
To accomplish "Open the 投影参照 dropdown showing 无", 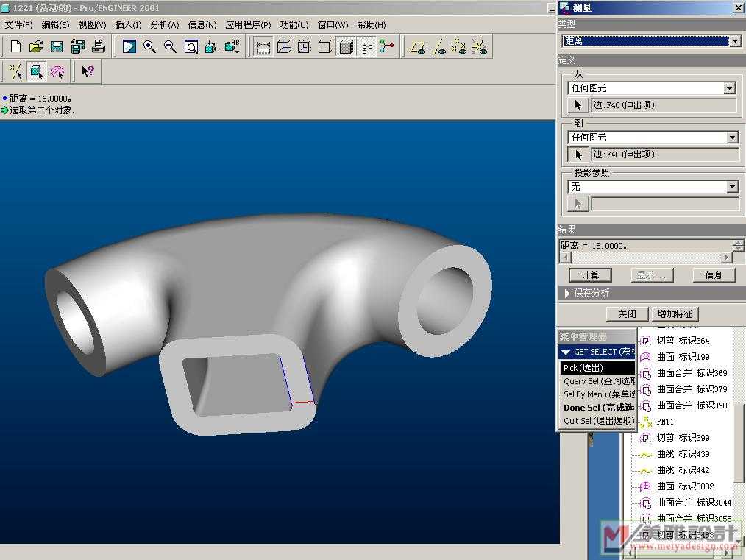I will 653,186.
